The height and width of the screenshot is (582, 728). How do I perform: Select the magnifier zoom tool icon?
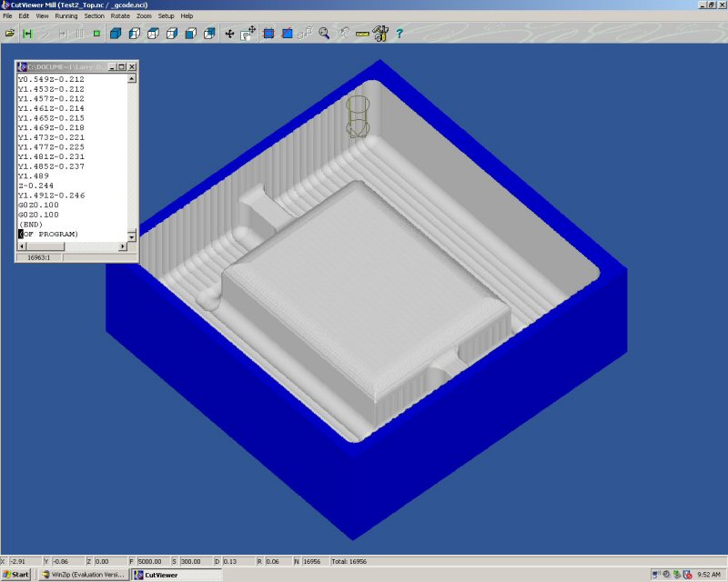pos(324,34)
